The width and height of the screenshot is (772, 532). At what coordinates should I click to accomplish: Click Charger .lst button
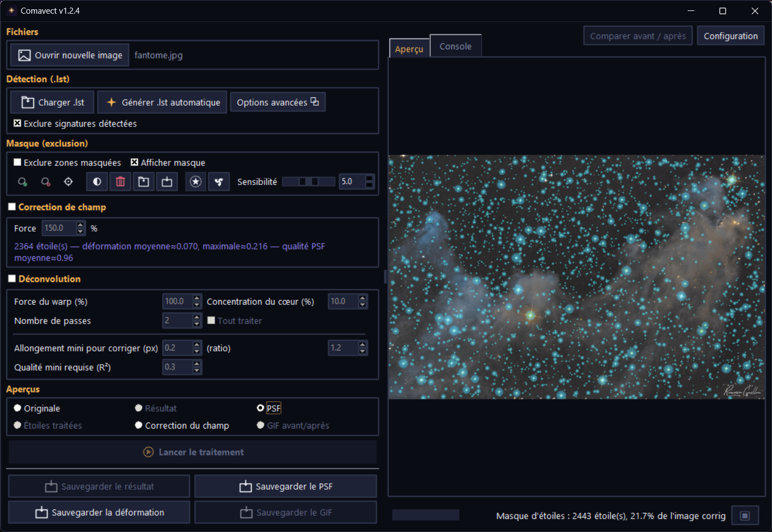click(x=53, y=102)
